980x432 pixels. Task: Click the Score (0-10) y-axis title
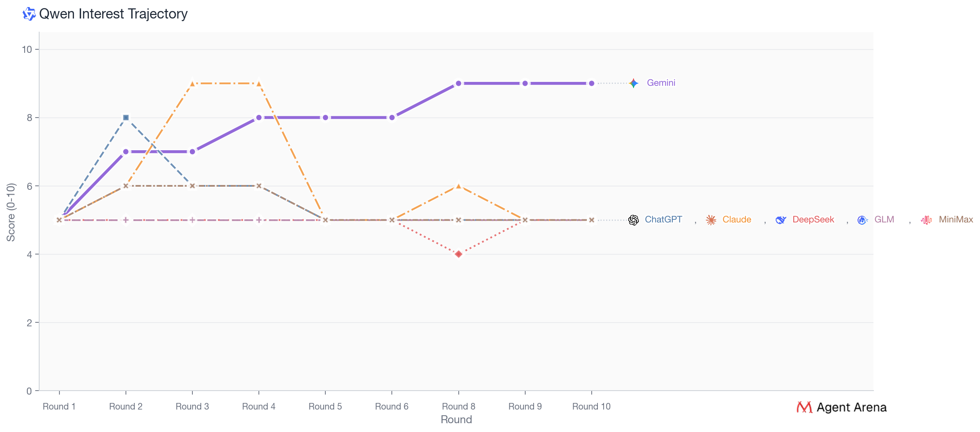point(11,212)
